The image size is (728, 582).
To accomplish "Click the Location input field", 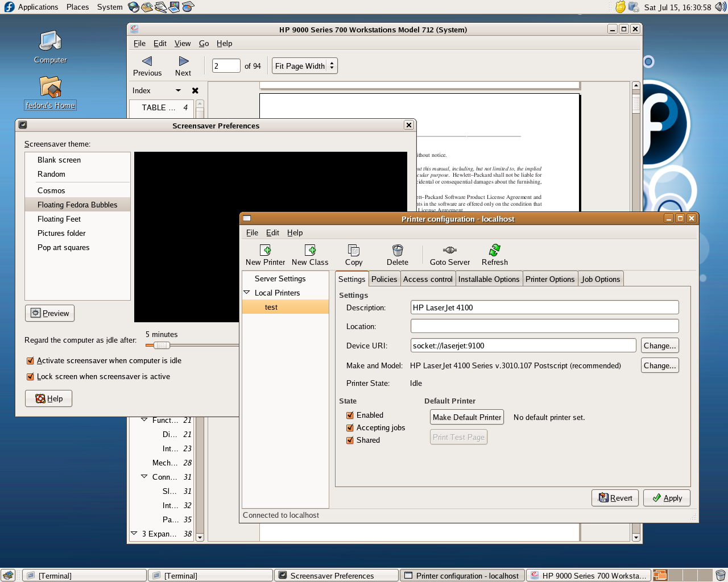I will click(544, 326).
